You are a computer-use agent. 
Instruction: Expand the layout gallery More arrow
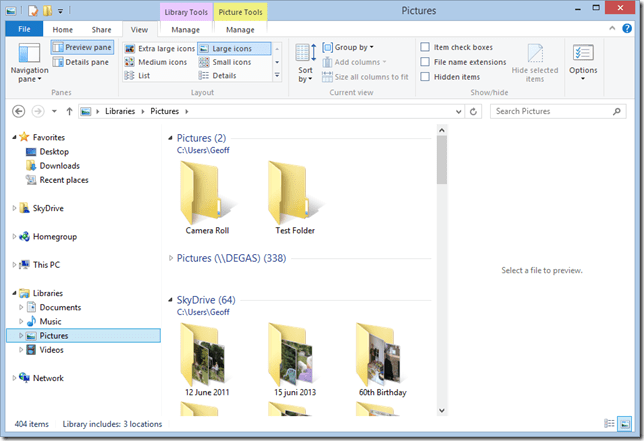coord(277,76)
